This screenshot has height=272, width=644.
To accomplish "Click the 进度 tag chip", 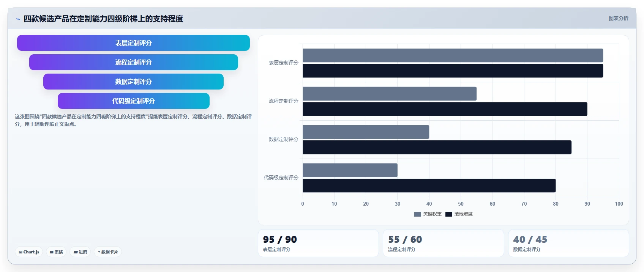I will pyautogui.click(x=80, y=252).
